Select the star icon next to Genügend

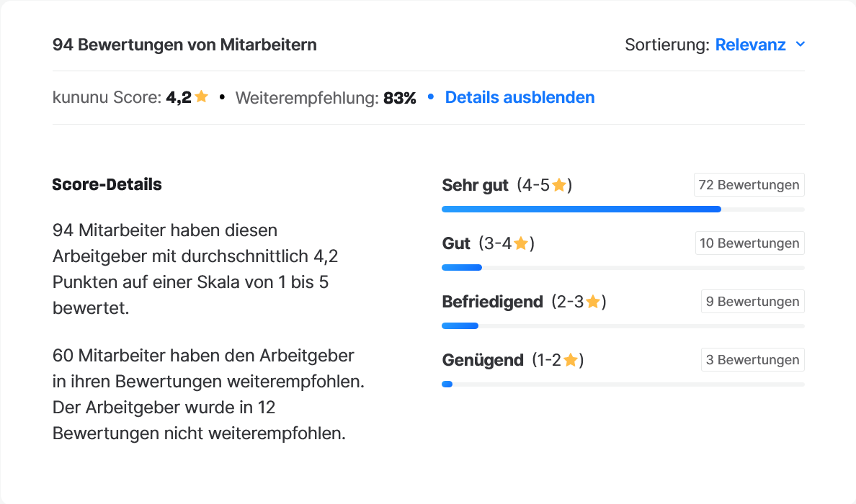tap(572, 359)
